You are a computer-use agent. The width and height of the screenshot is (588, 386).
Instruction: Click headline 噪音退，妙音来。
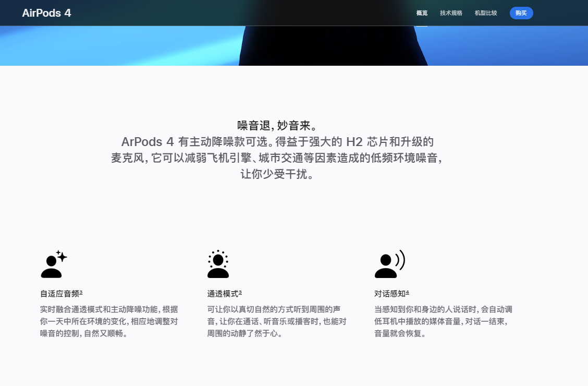click(x=277, y=125)
